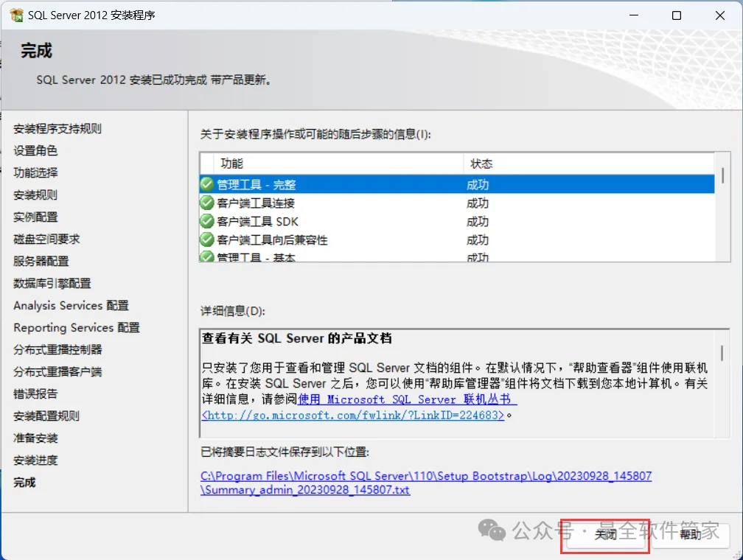Click the 功能 column header
Viewport: 743px width, 560px height.
(338, 164)
